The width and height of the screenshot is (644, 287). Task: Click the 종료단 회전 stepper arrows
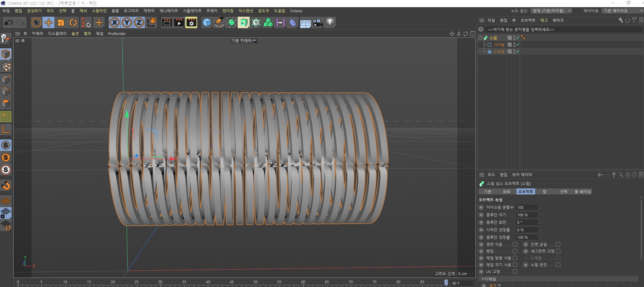(x=539, y=222)
